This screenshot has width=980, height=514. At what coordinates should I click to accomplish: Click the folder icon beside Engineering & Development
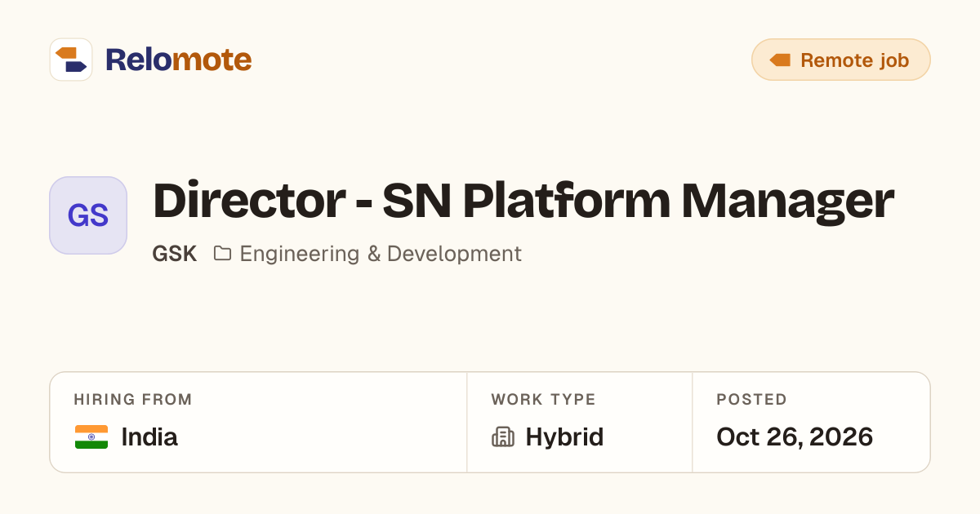tap(222, 254)
